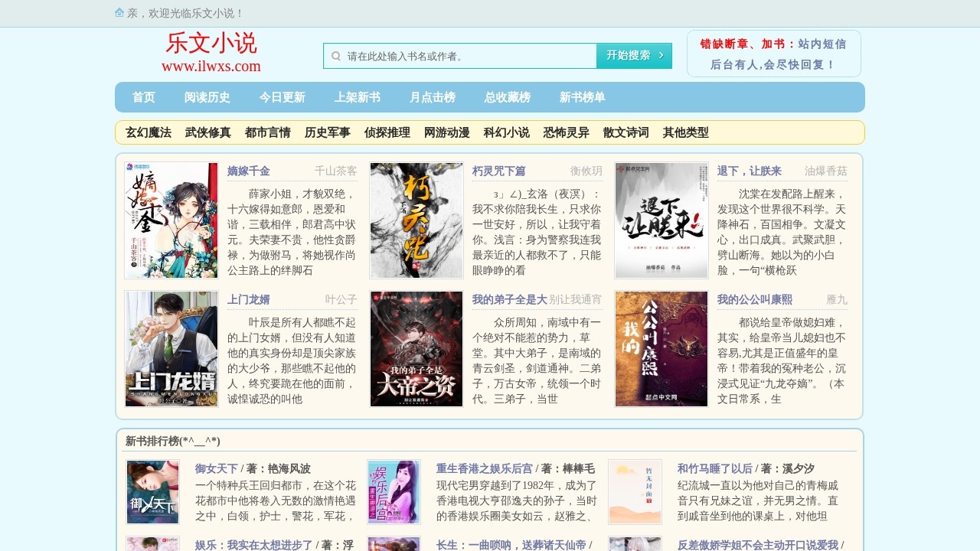Open the 朽灵咒 book cover
The width and height of the screenshot is (980, 551).
[x=416, y=220]
